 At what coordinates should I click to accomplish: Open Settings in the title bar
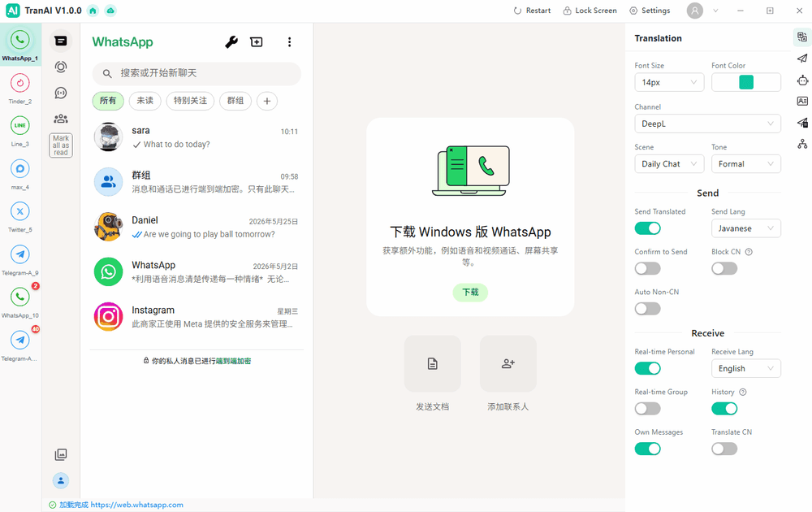pyautogui.click(x=650, y=11)
